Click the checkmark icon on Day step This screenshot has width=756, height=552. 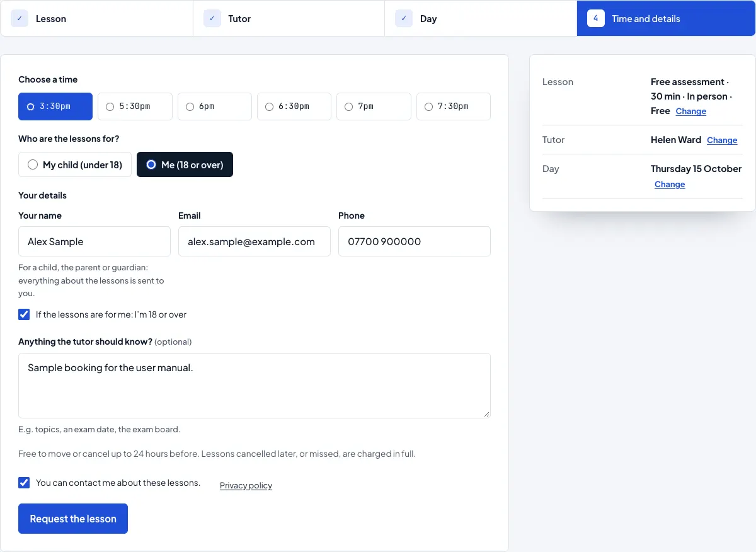(x=404, y=18)
